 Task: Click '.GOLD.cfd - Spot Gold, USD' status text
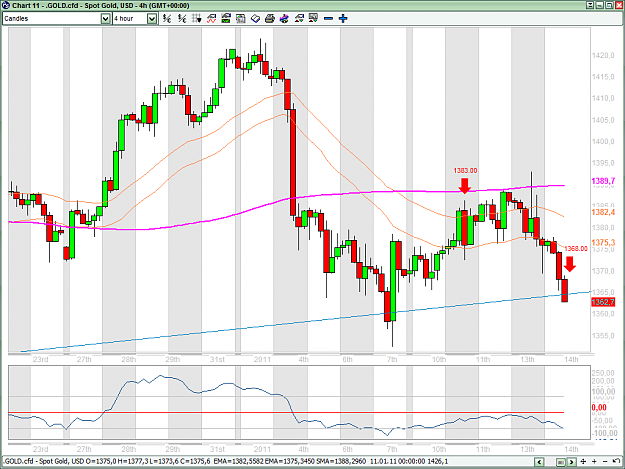[x=43, y=461]
